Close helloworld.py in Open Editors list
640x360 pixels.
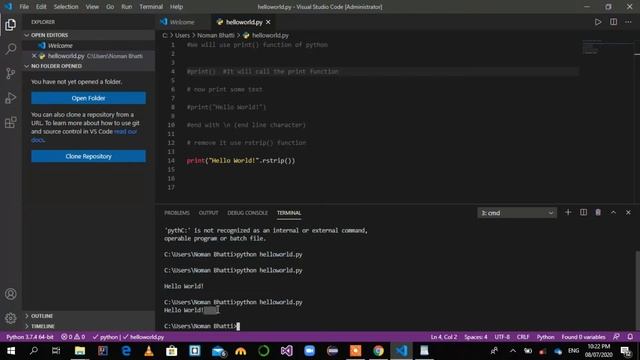click(34, 56)
